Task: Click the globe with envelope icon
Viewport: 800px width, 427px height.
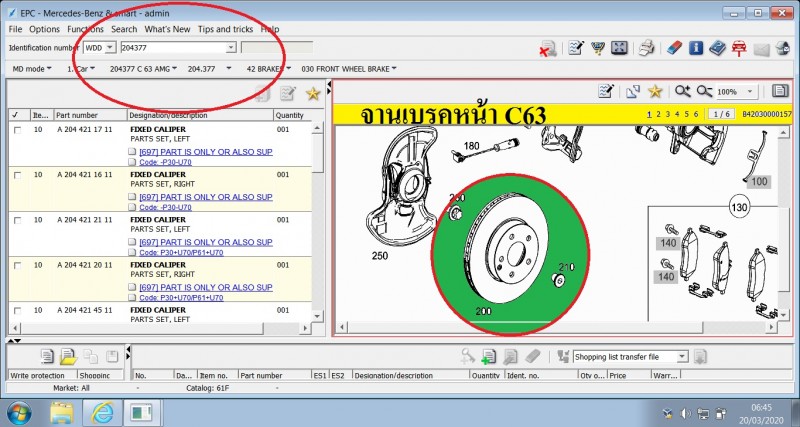Action: coord(783,48)
